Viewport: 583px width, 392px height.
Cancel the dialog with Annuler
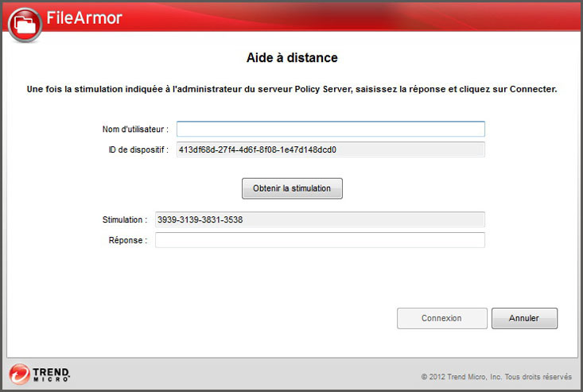[524, 318]
